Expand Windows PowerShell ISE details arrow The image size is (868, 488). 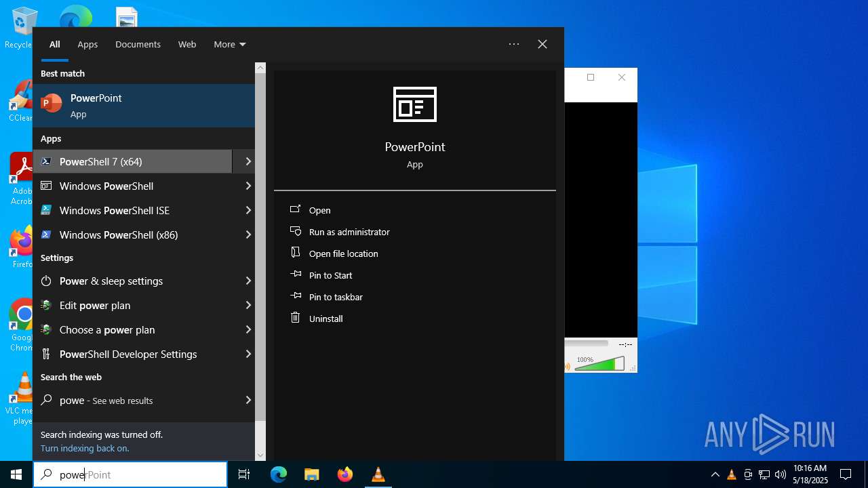click(x=248, y=210)
